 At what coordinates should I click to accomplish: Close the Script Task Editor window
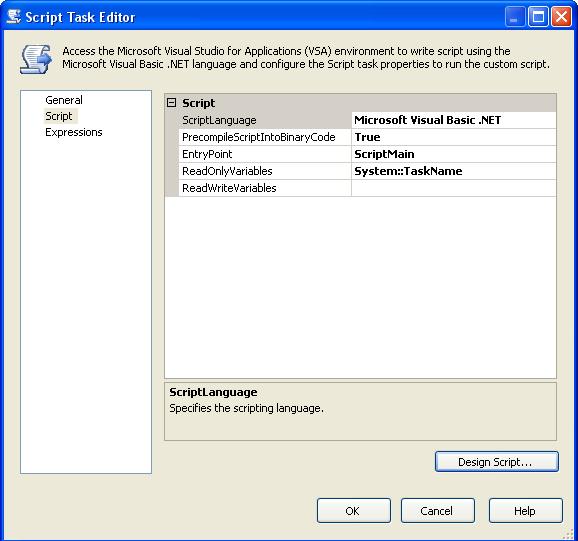click(x=561, y=17)
